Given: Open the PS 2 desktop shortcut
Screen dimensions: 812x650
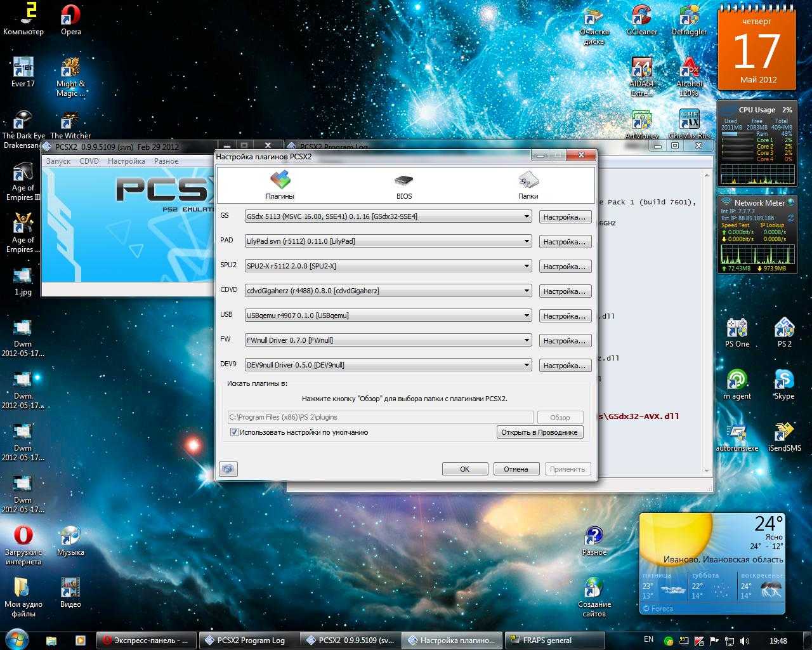Looking at the screenshot, I should click(x=784, y=333).
